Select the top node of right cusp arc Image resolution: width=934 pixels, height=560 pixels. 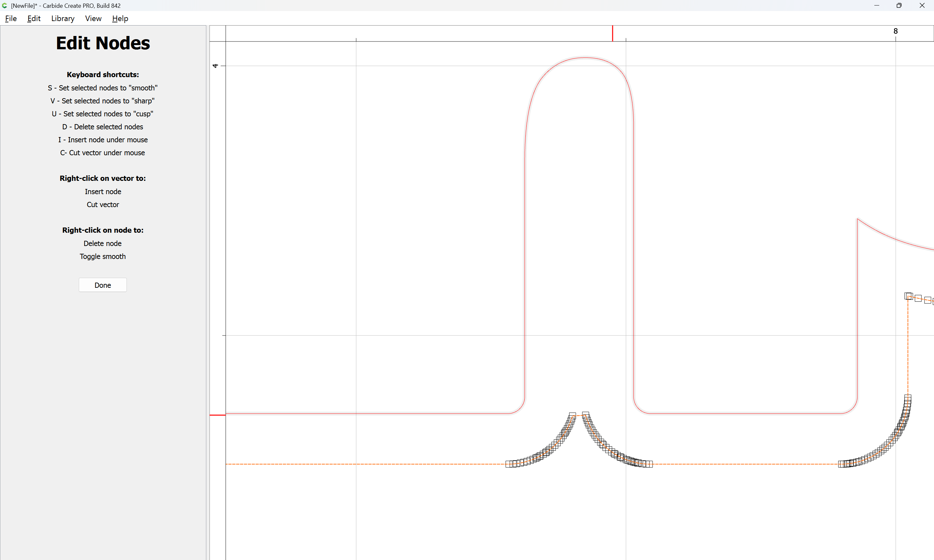(x=586, y=415)
